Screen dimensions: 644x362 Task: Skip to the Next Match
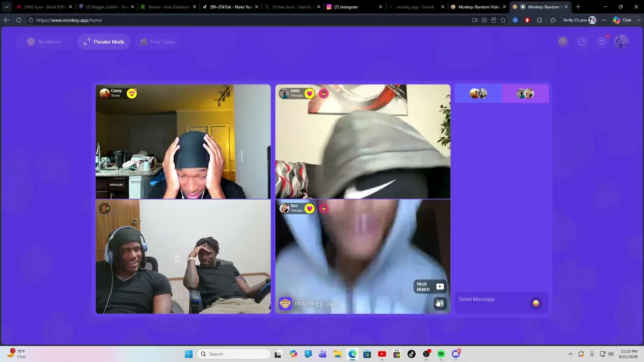pyautogui.click(x=430, y=287)
